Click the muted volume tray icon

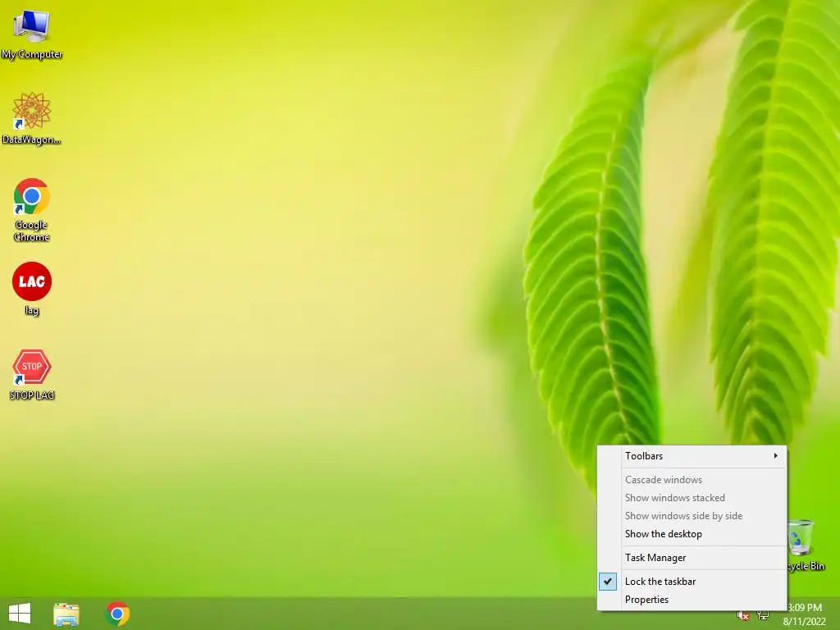click(743, 616)
